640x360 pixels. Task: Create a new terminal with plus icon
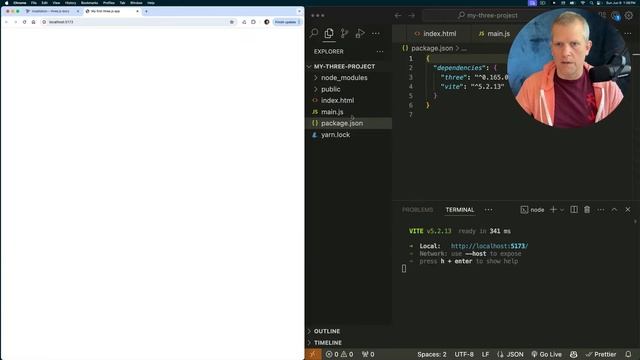[553, 210]
